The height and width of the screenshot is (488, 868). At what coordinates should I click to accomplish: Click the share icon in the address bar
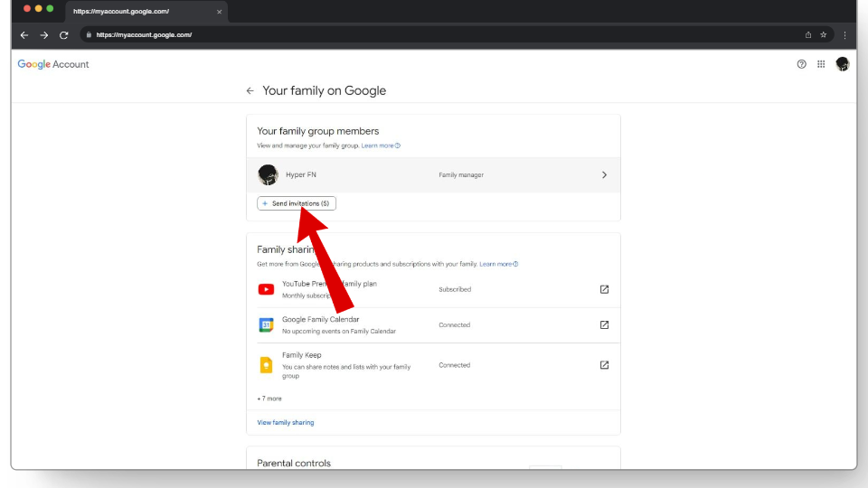tap(808, 35)
